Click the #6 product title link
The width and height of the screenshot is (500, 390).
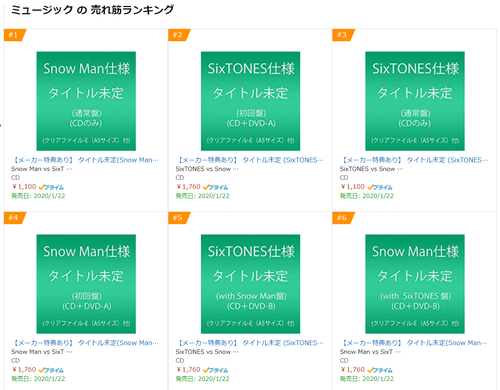pyautogui.click(x=414, y=343)
